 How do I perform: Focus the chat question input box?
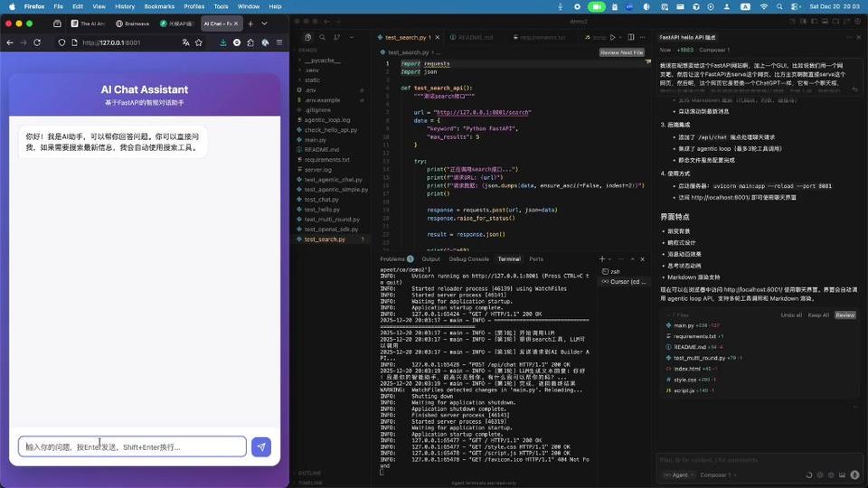(132, 446)
